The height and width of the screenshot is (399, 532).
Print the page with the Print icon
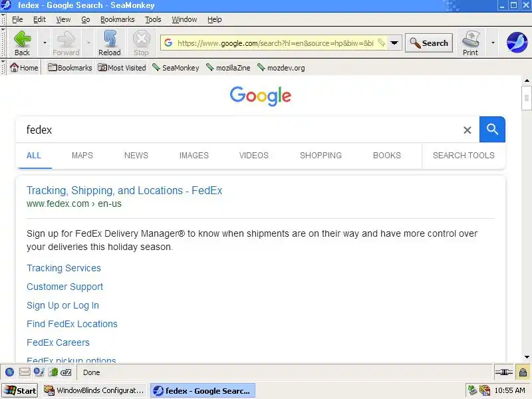(x=470, y=43)
